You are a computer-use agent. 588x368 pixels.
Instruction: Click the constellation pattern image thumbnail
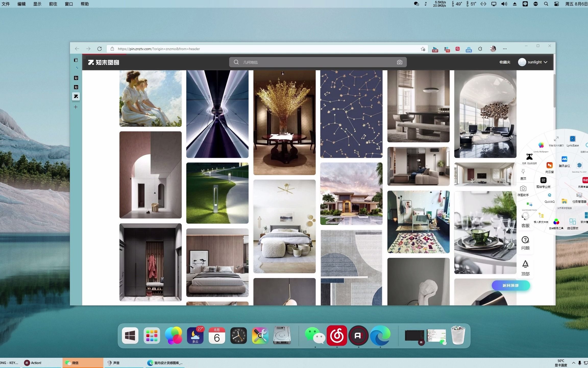[x=351, y=113]
